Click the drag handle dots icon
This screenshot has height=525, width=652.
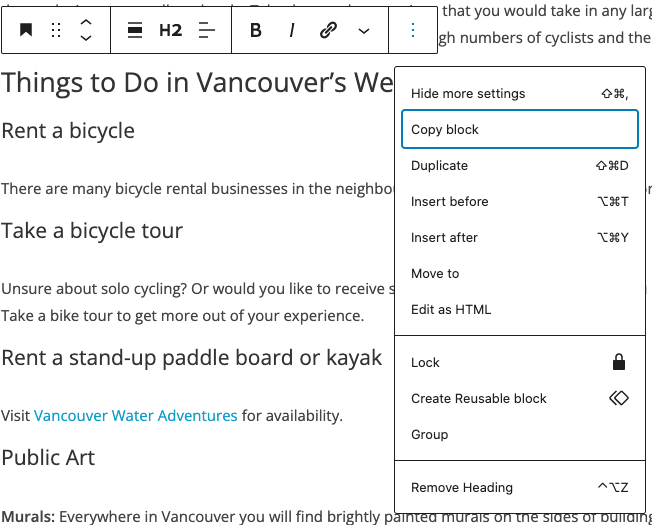56,30
